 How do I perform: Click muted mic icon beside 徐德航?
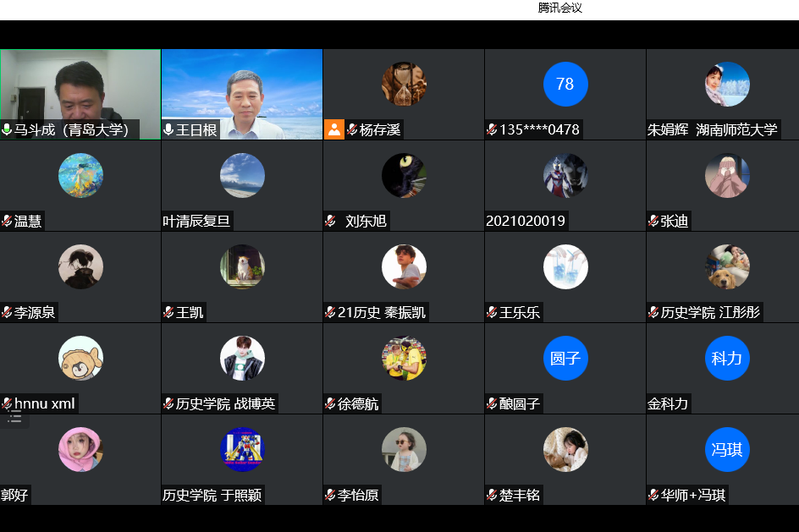(x=330, y=403)
